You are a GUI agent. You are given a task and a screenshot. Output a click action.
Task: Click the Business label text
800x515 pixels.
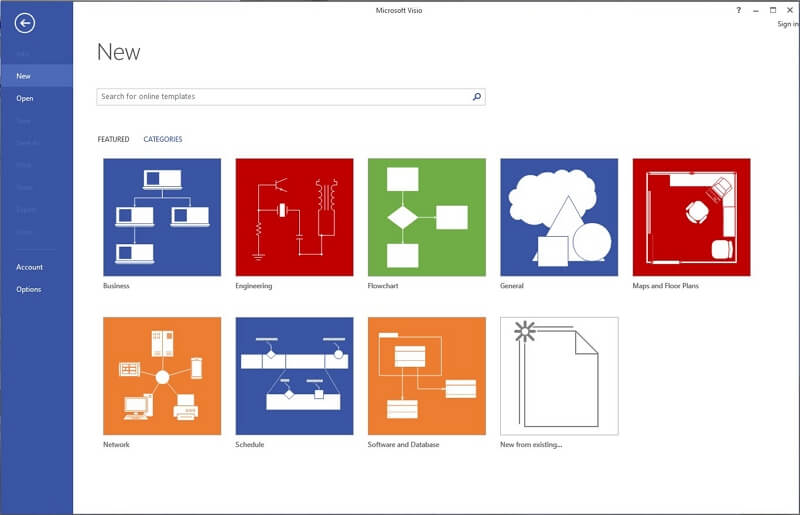pos(116,286)
